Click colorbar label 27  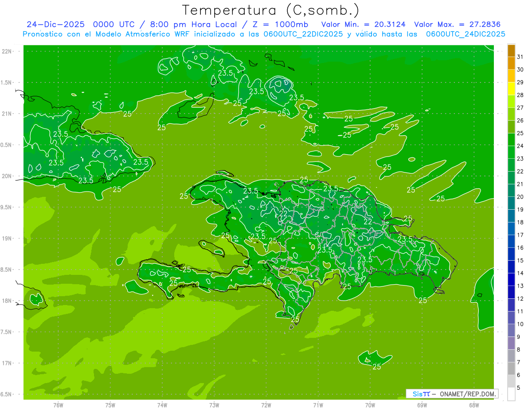[x=520, y=108]
